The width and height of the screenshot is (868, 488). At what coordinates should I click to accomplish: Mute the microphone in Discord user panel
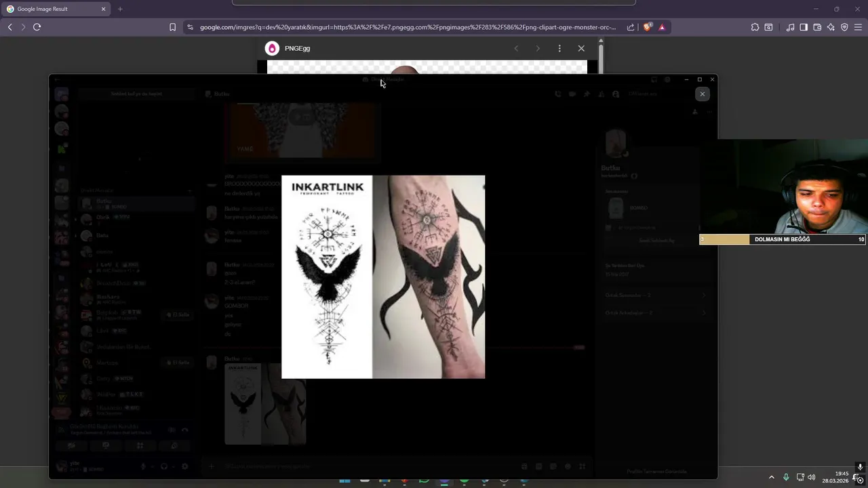[143, 466]
